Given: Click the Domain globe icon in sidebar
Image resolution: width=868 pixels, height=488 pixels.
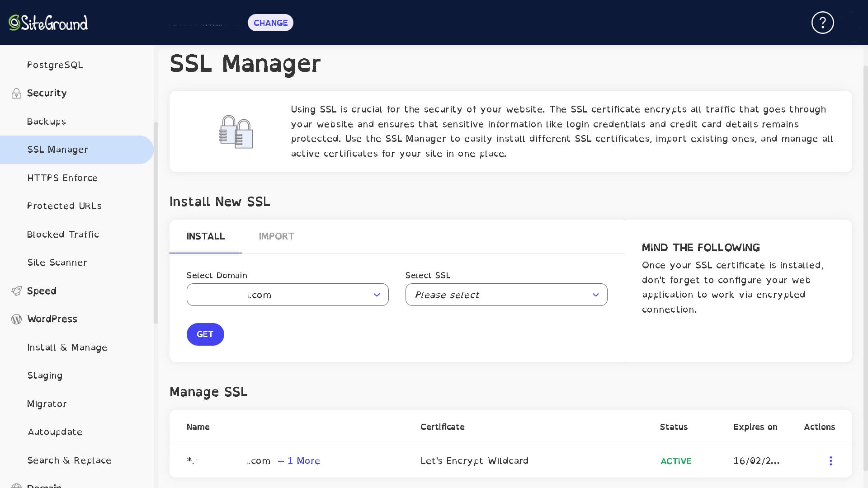Looking at the screenshot, I should (x=16, y=485).
